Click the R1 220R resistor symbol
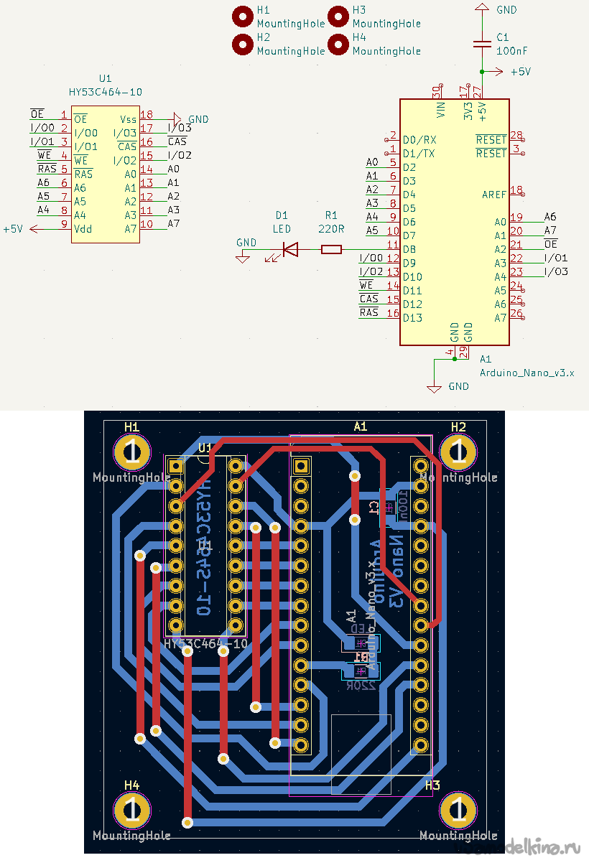 pos(331,249)
